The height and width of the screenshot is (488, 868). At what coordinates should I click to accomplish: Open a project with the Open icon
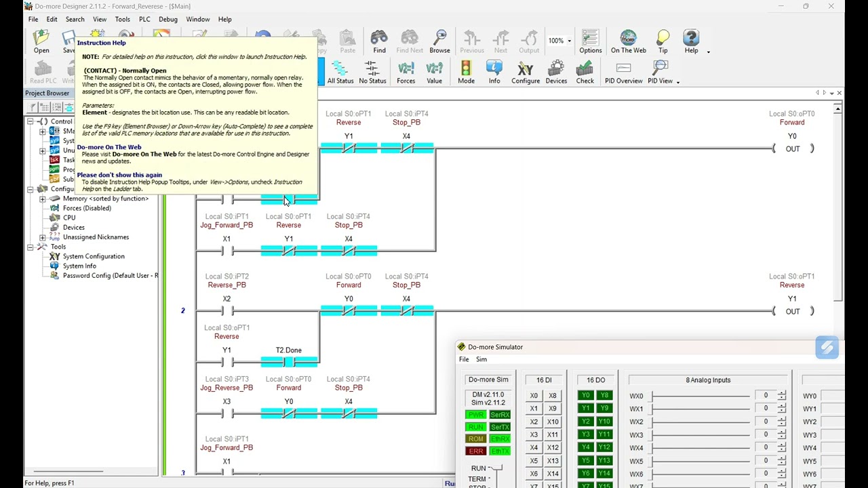tap(41, 42)
